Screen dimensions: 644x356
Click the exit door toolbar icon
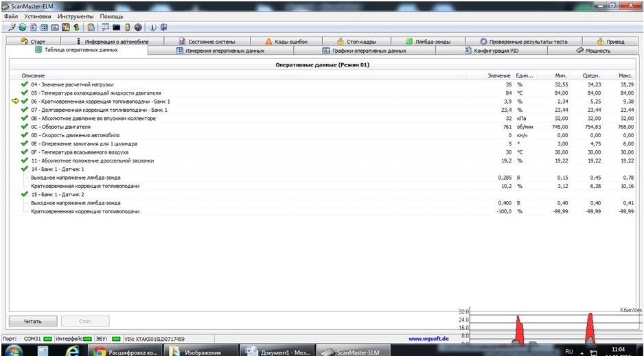[x=163, y=27]
